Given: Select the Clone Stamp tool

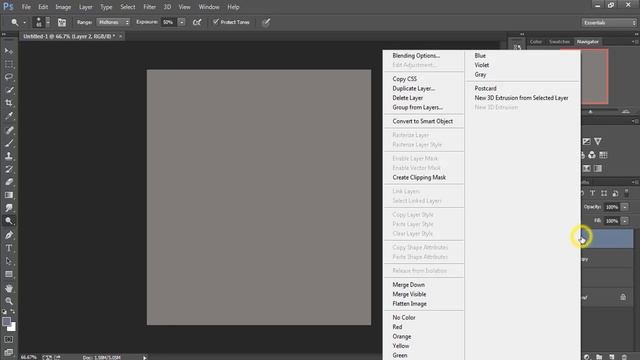Looking at the screenshot, I should (x=9, y=156).
